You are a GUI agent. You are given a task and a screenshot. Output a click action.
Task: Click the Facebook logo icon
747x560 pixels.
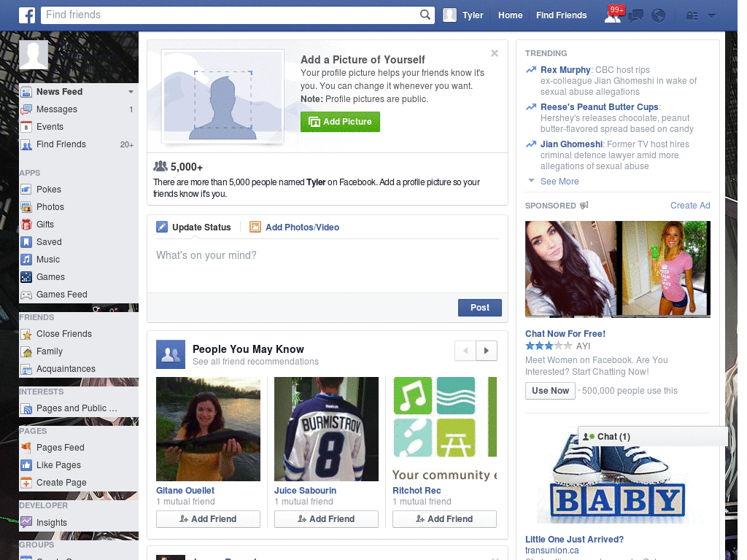[x=27, y=15]
